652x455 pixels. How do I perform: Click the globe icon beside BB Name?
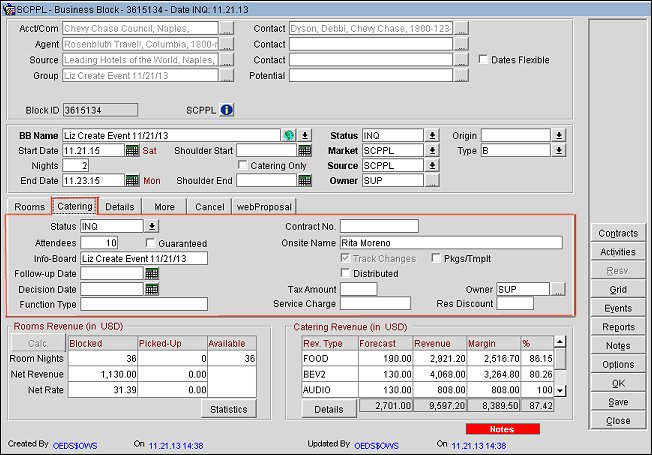pos(289,136)
